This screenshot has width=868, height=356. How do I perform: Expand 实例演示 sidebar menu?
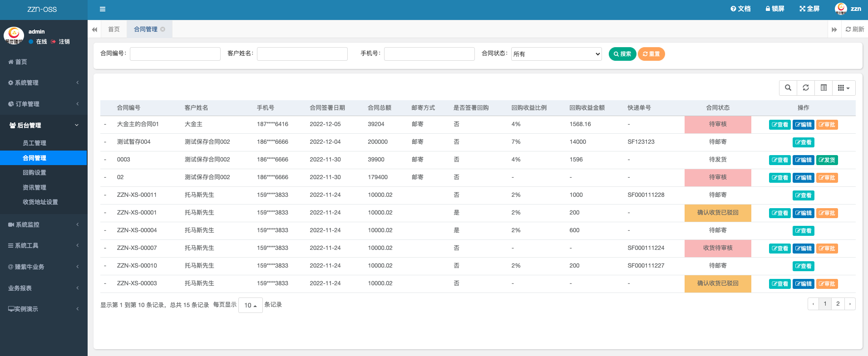click(x=44, y=309)
